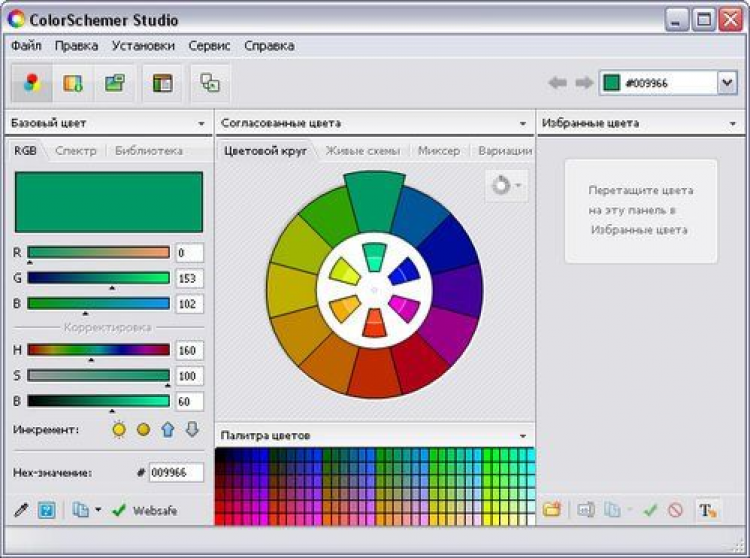Click the Hex value field 009966
This screenshot has width=750, height=558.
[x=176, y=472]
